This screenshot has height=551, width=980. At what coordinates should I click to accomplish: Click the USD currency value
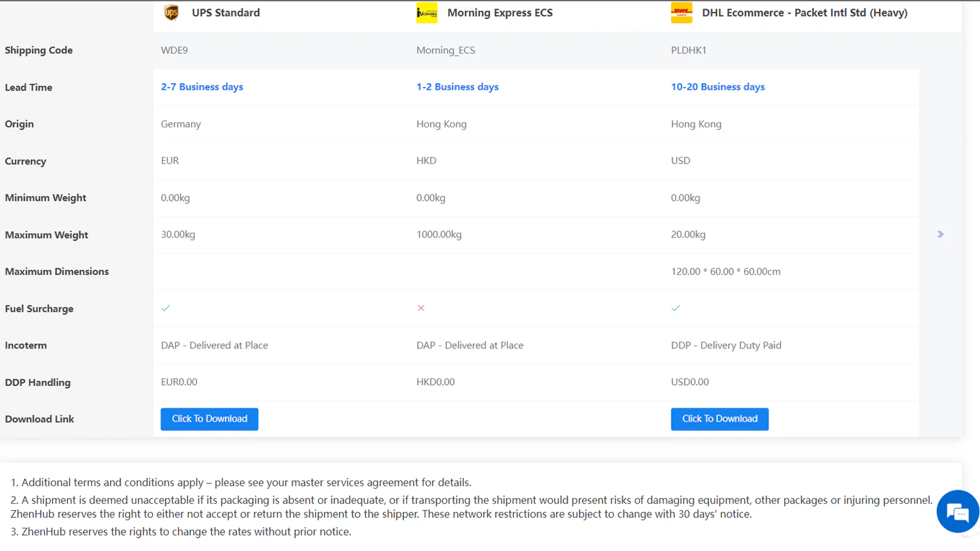coord(680,160)
